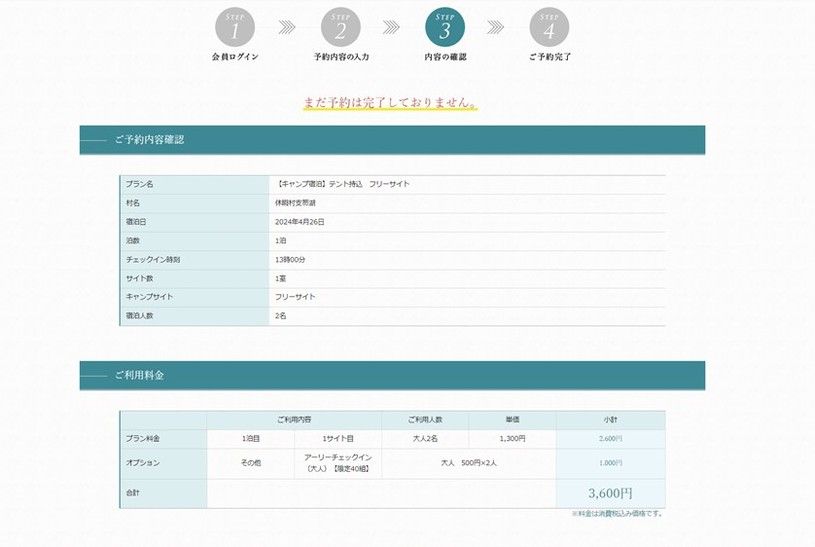
Task: Click the 宿泊日 row label
Action: coord(136,222)
